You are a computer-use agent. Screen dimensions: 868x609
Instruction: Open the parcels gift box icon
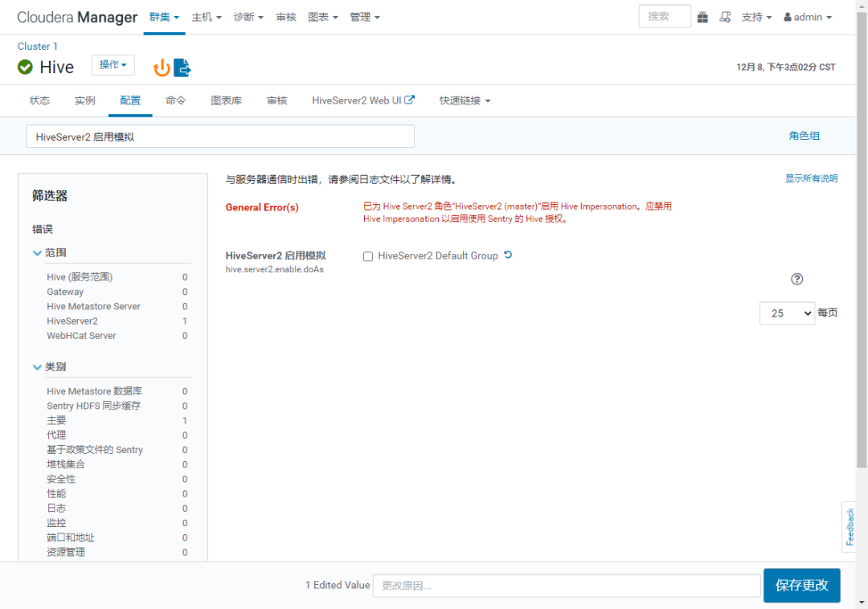(x=702, y=17)
